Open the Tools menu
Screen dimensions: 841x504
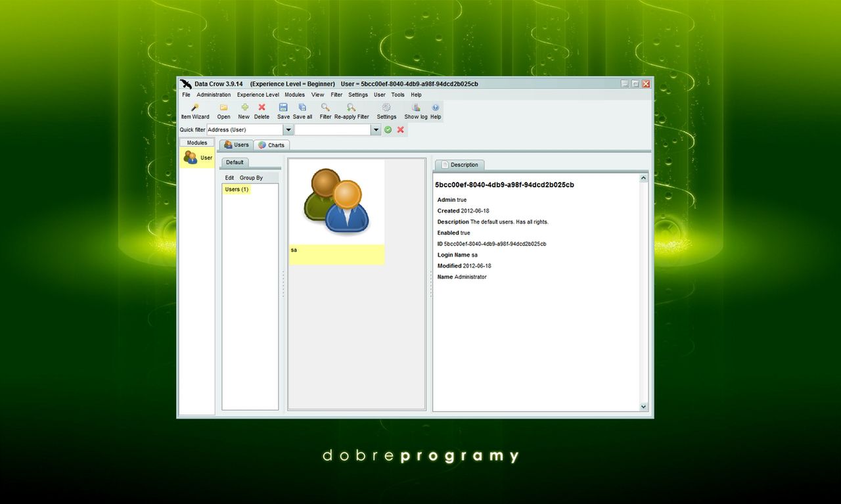click(398, 95)
